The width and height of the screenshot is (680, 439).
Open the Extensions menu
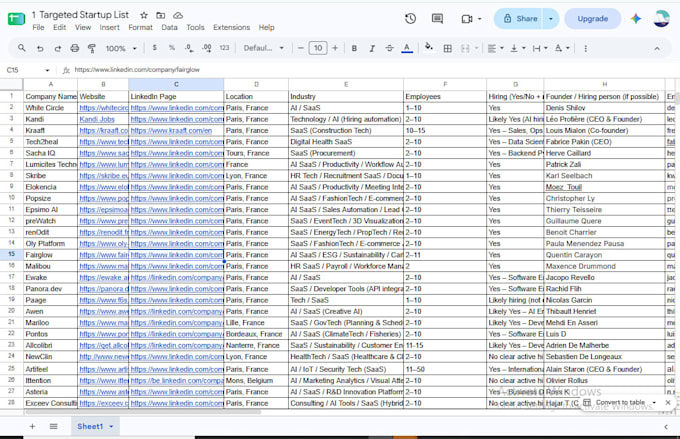click(x=231, y=27)
